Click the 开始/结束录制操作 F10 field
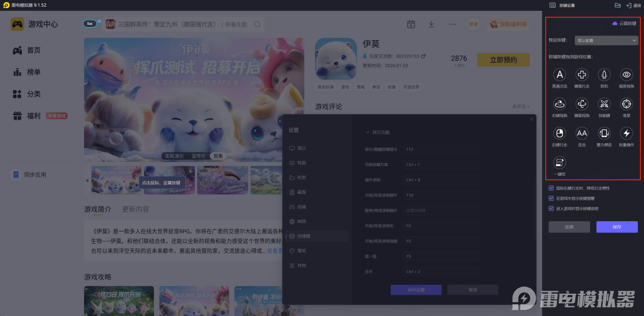The height and width of the screenshot is (316, 644). pyautogui.click(x=441, y=195)
